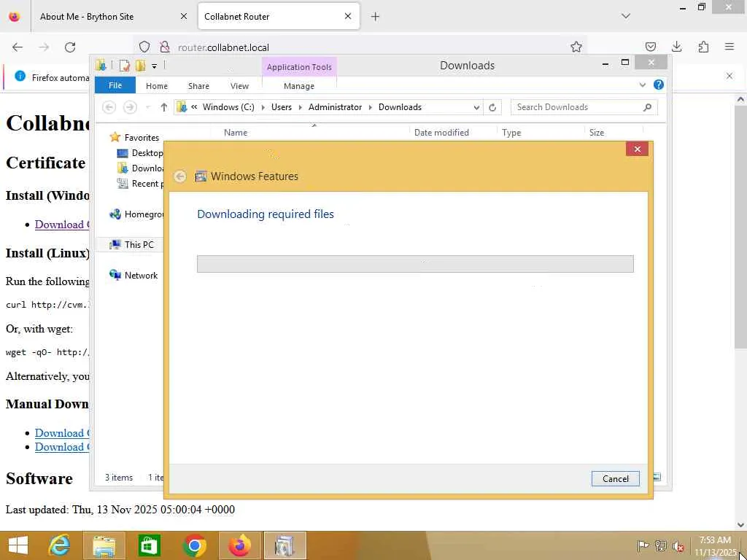Click the muted volume icon in system tray

click(x=677, y=546)
